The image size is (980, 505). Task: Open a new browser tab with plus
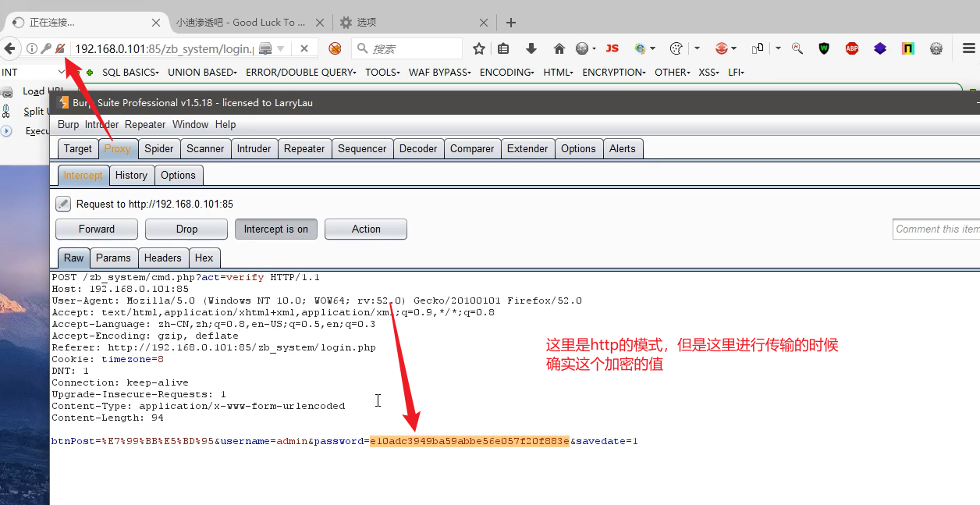(511, 23)
